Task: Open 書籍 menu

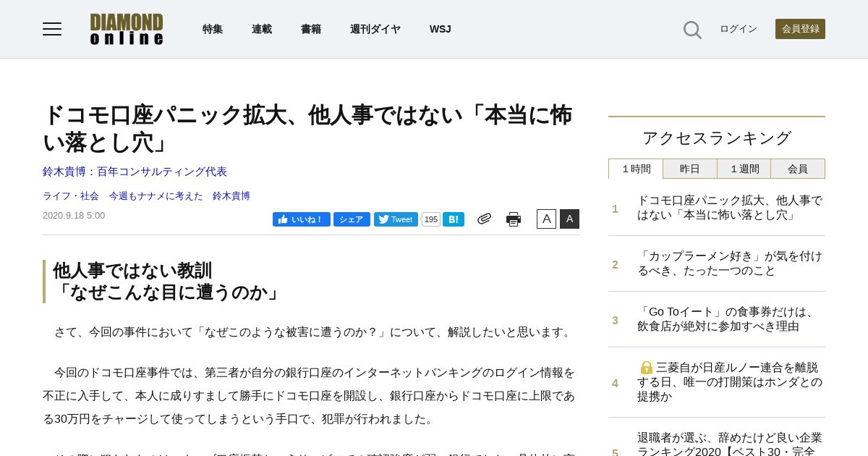Action: 311,29
